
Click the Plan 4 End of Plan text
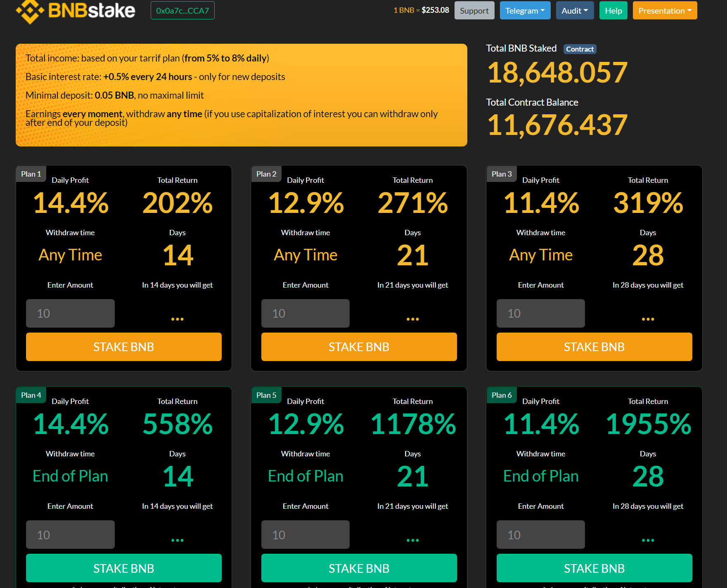click(x=70, y=476)
